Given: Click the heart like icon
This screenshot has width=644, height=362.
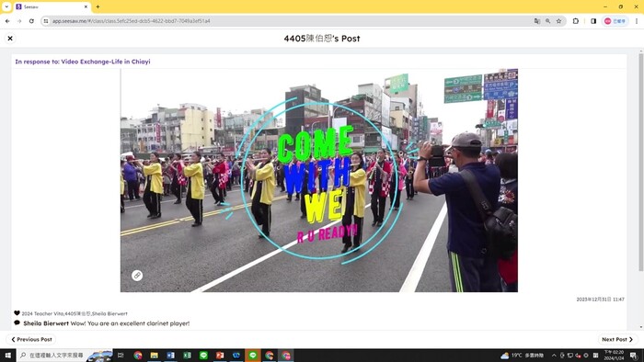Looking at the screenshot, I should pyautogui.click(x=17, y=312).
